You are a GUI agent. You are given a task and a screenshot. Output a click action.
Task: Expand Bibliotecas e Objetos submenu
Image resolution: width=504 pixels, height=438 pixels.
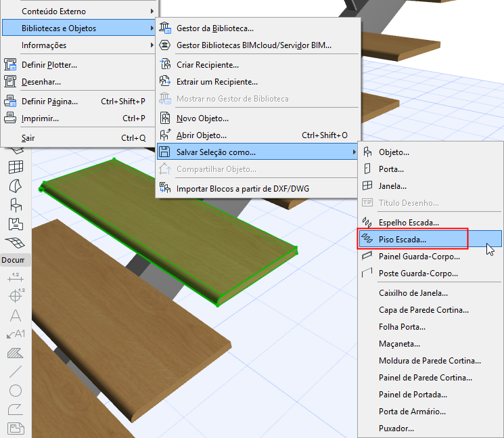coord(78,28)
